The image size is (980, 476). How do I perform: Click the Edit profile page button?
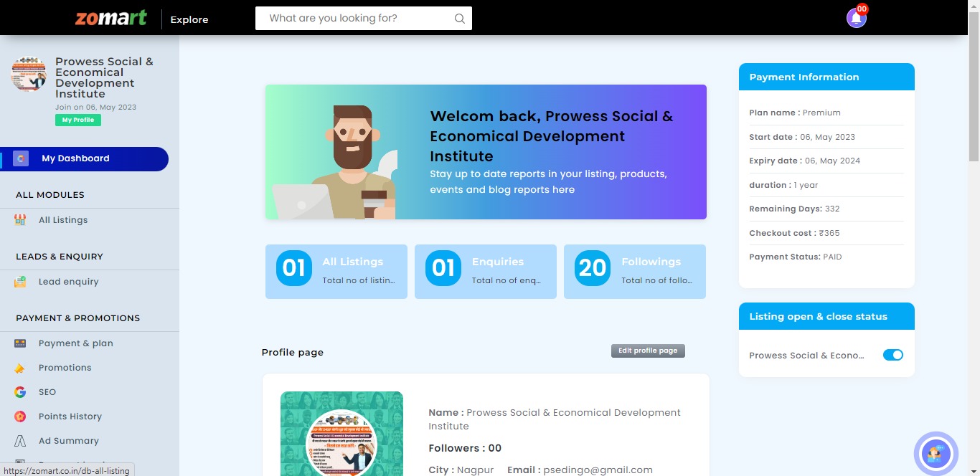point(648,351)
